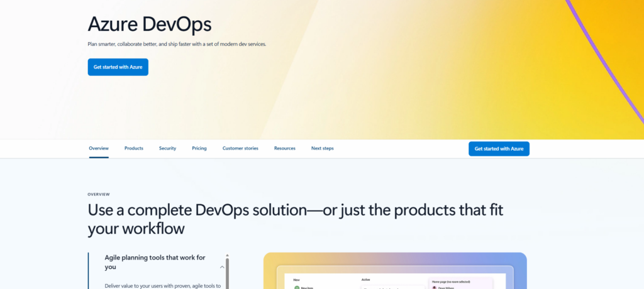Image resolution: width=644 pixels, height=289 pixels.
Task: Click Get started with Azure in the navigation bar
Action: pyautogui.click(x=499, y=149)
